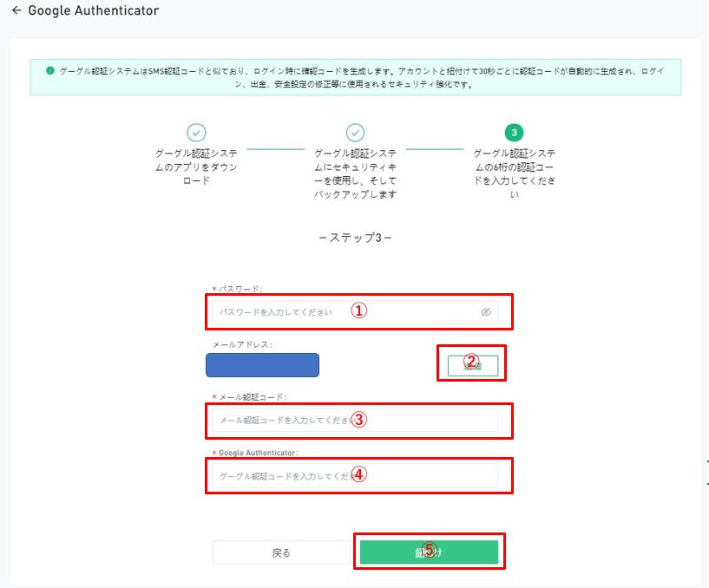The height and width of the screenshot is (588, 709).
Task: Click the Google Authenticator page title
Action: (x=94, y=11)
